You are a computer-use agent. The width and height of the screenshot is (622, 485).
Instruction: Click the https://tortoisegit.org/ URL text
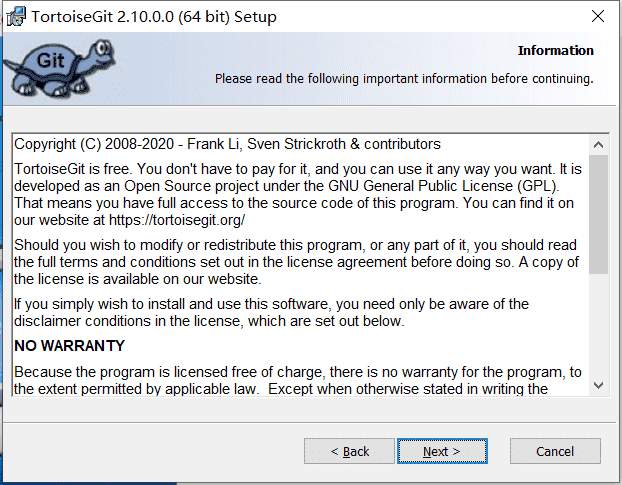(177, 220)
